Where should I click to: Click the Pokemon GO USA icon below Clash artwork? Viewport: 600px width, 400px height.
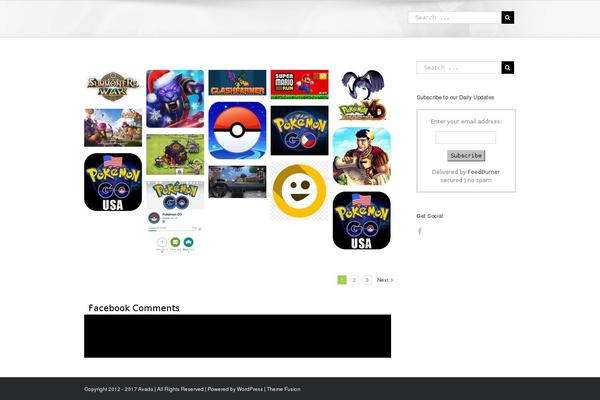point(113,182)
